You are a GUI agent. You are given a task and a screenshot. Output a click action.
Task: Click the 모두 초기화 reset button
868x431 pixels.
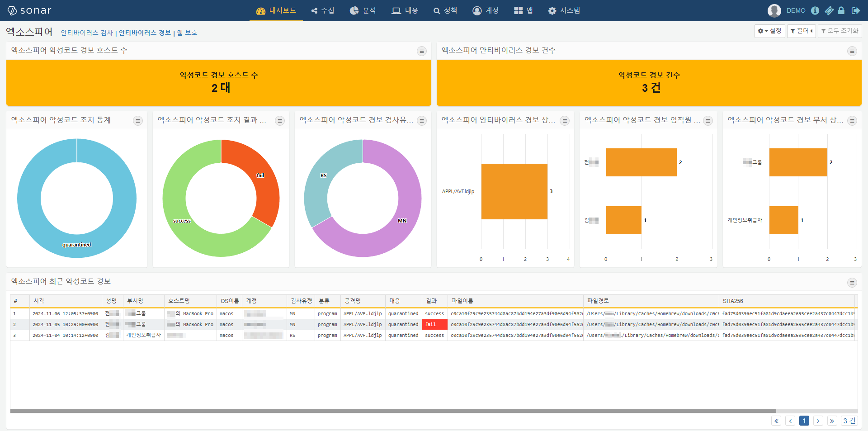click(x=840, y=31)
